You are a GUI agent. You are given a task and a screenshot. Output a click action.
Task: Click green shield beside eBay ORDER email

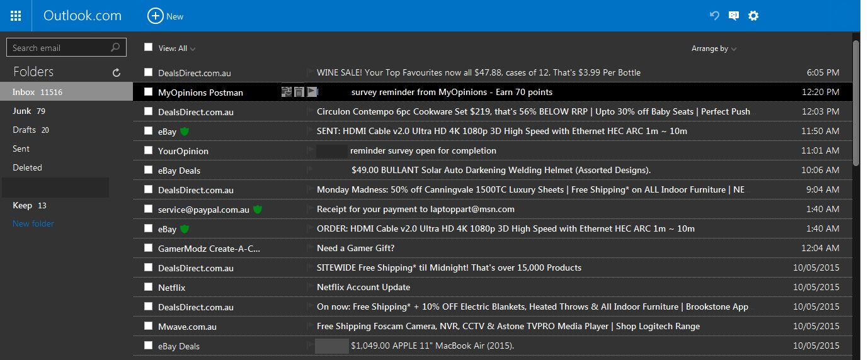[x=185, y=228]
